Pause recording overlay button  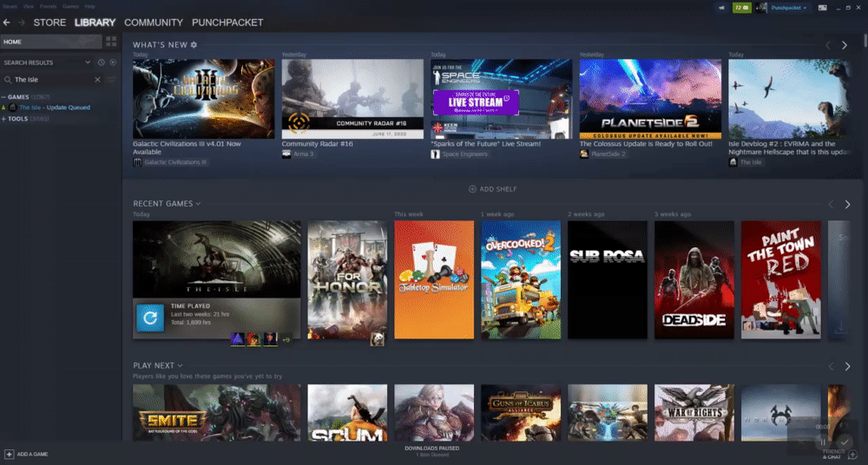pos(823,442)
